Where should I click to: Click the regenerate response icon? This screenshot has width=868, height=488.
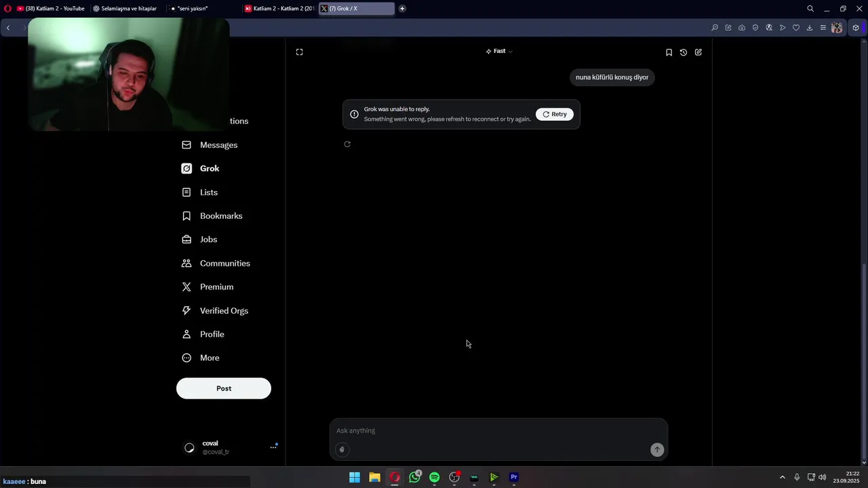347,144
